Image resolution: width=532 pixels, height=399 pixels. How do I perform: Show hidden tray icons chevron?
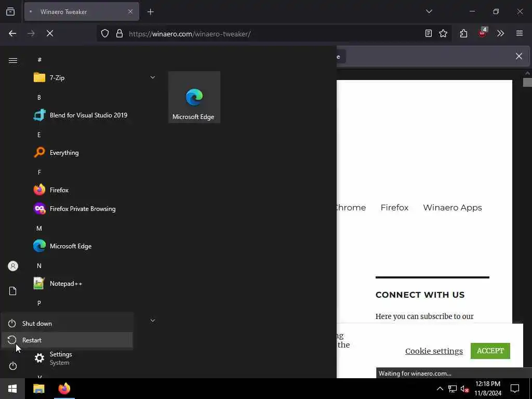click(440, 389)
